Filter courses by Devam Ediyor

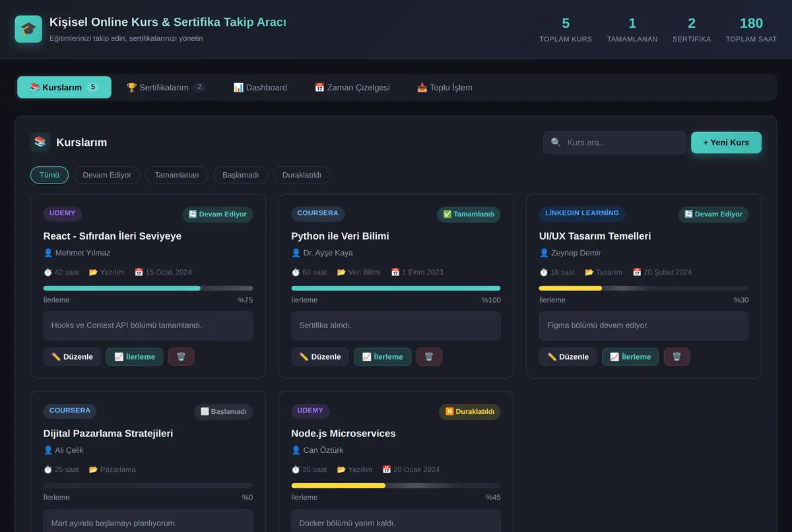107,175
